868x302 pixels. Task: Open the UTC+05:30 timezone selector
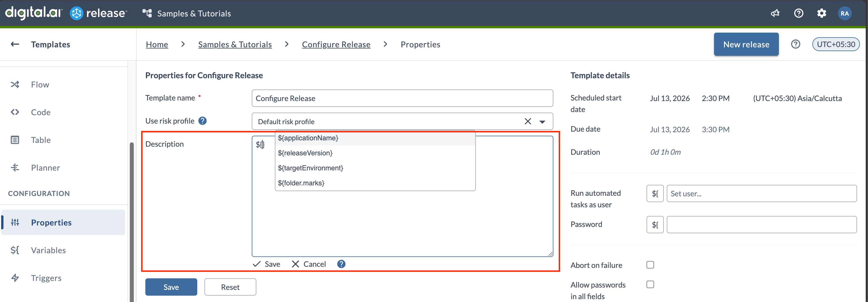coord(836,44)
